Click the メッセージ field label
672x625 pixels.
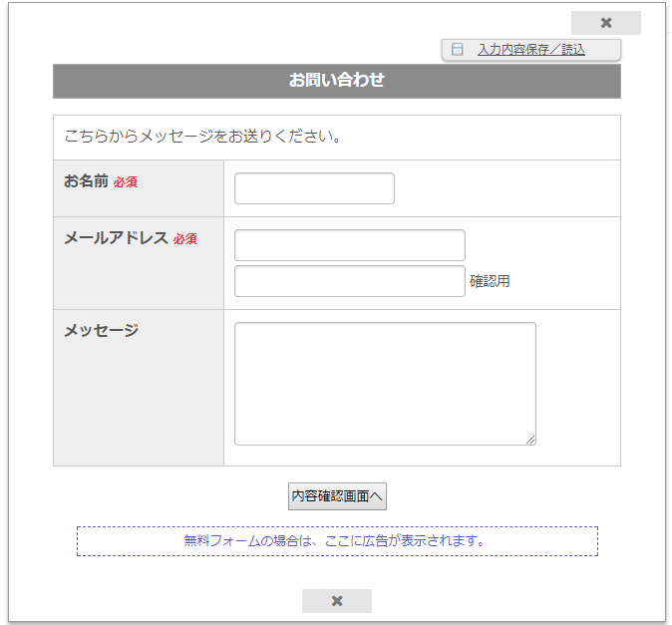tap(101, 331)
